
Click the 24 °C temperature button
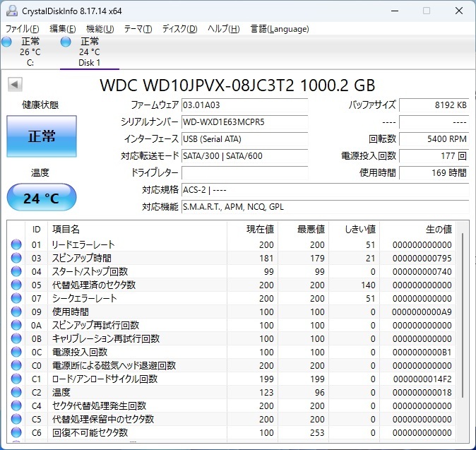(41, 198)
